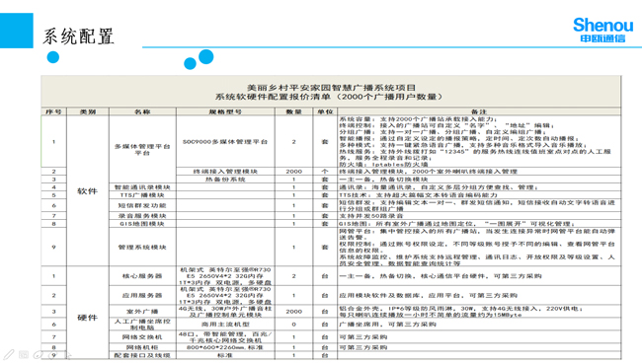The image size is (642, 364).
Task: Click the table title 美丽乡村平安家园智慧广播系统项目
Action: [331, 88]
